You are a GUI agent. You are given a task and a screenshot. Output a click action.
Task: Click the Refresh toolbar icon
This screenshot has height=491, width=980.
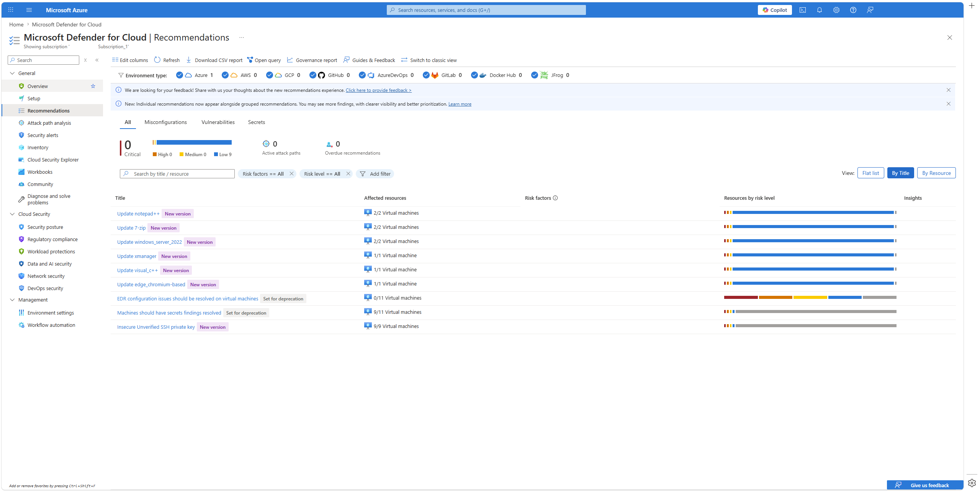click(157, 60)
